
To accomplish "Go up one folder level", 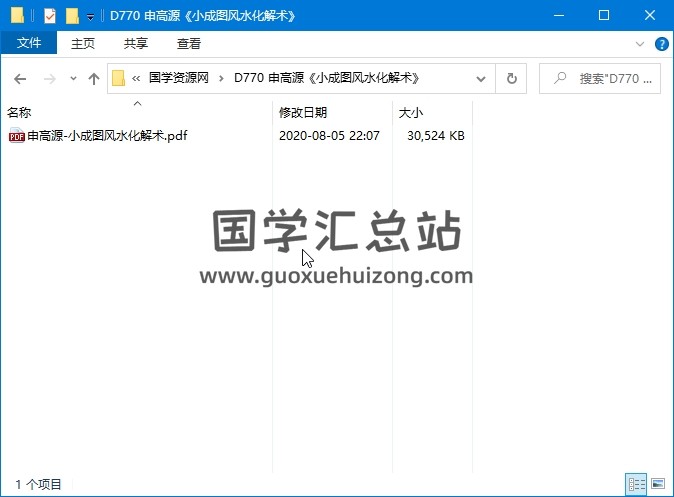I will point(94,78).
